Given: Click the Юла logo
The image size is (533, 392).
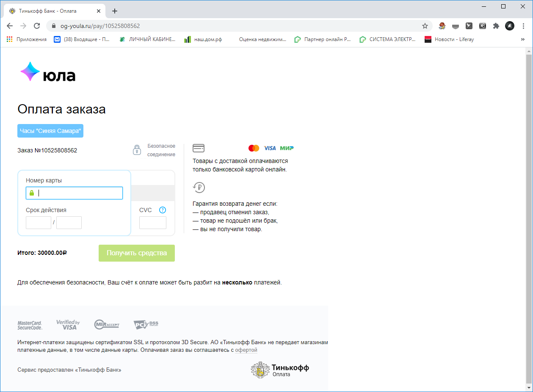Looking at the screenshot, I should (x=48, y=72).
